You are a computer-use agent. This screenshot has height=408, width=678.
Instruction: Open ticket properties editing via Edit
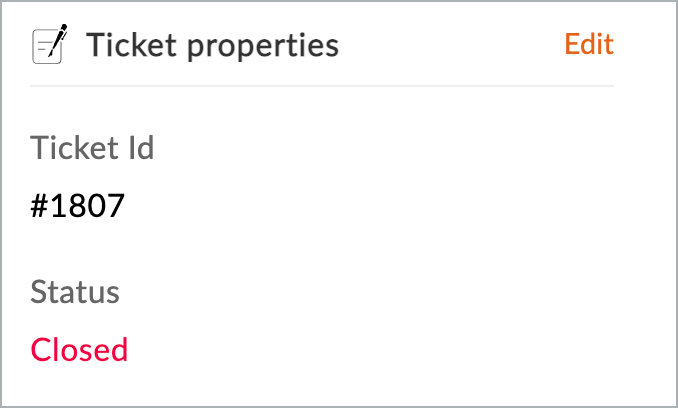pyautogui.click(x=588, y=45)
